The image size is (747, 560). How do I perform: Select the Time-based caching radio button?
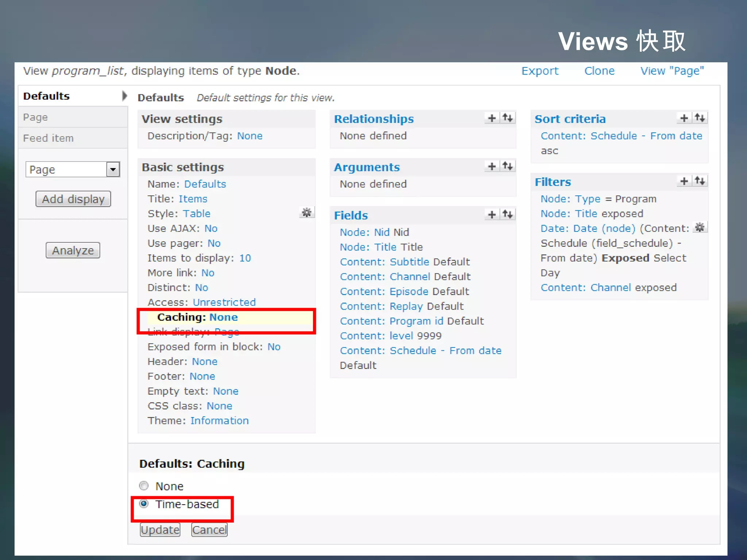[x=144, y=504]
